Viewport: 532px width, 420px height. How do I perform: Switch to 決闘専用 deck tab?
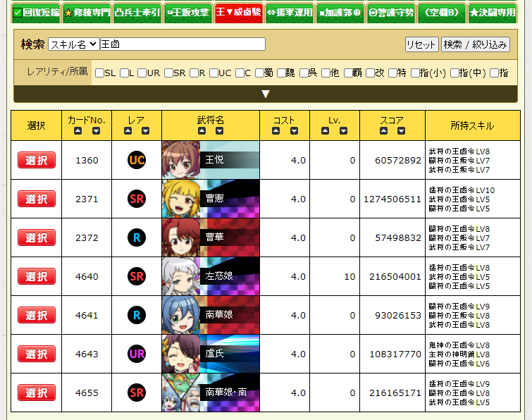(493, 13)
